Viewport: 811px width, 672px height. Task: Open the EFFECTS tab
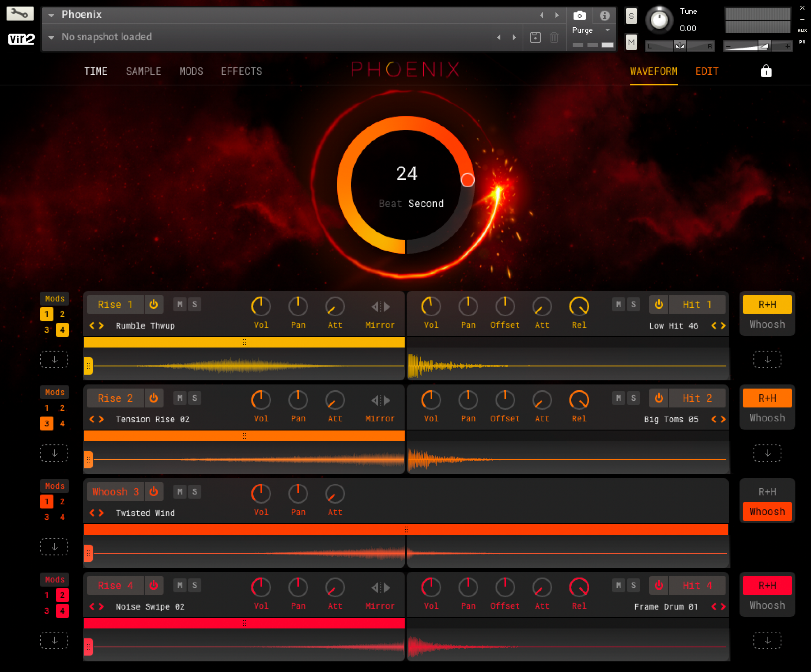point(241,71)
